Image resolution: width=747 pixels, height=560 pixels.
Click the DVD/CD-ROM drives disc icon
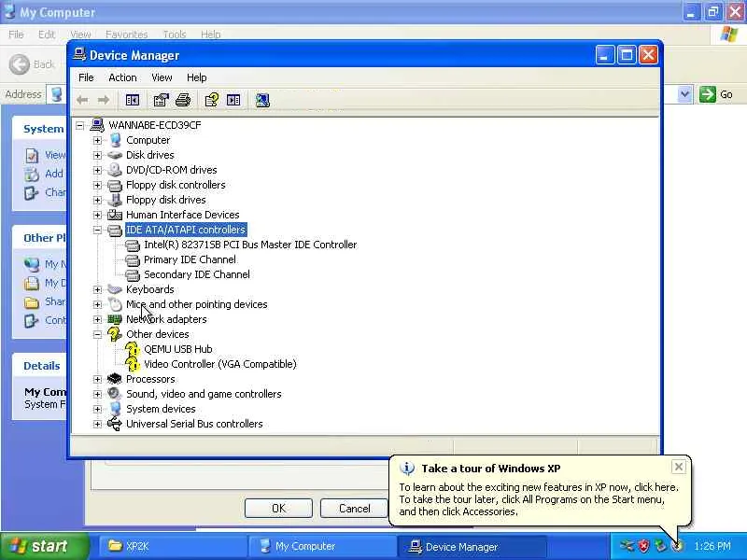115,170
